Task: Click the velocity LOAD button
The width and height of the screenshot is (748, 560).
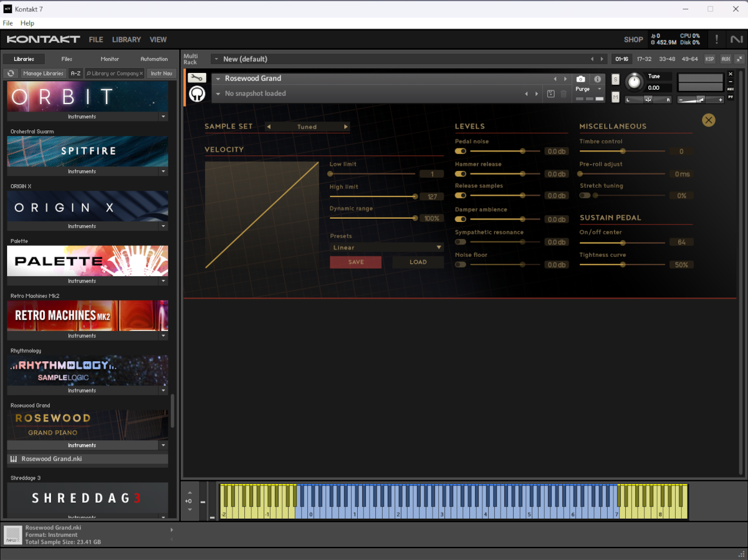Action: [418, 263]
